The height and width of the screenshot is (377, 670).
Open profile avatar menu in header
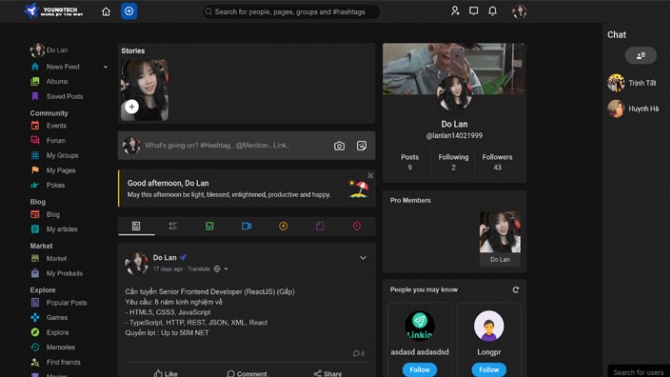[x=520, y=12]
